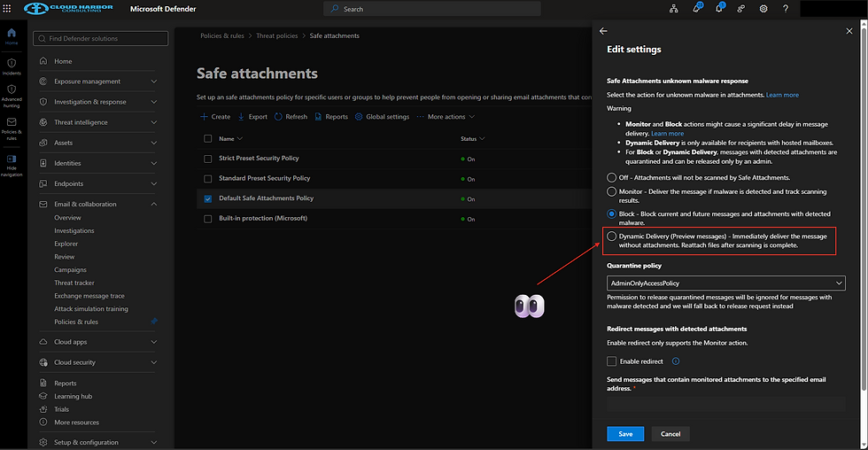Screen dimensions: 868x450
Task: Expand Investigation & response section
Action: [154, 102]
